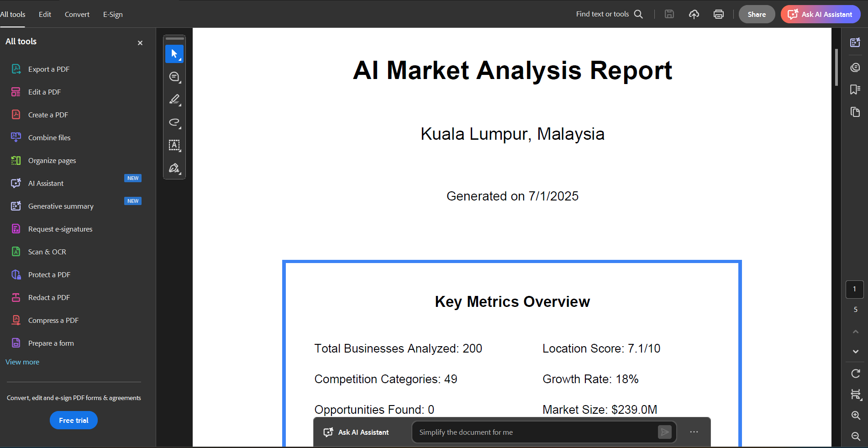868x448 pixels.
Task: Switch to the Convert tab
Action: (x=77, y=14)
